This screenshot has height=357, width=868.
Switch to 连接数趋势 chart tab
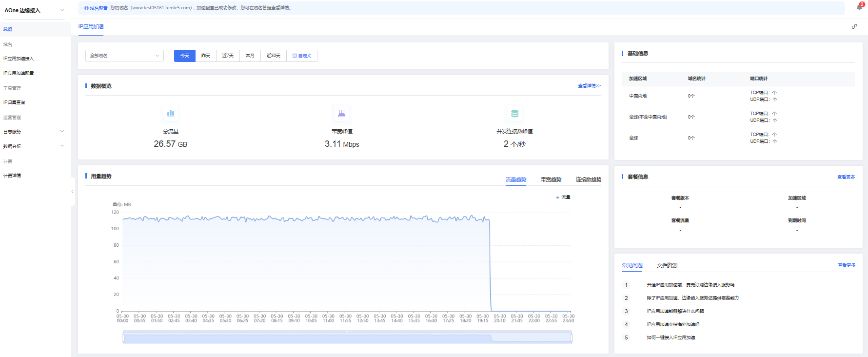589,179
